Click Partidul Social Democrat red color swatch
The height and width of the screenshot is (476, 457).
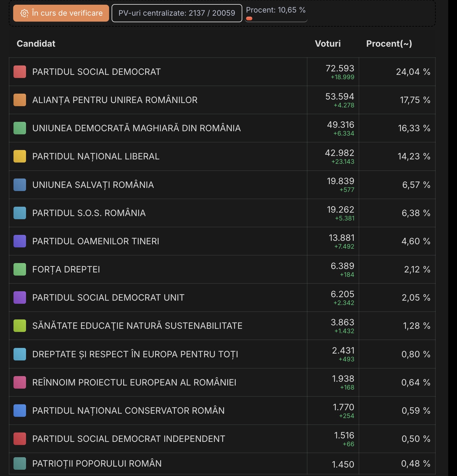coord(20,72)
